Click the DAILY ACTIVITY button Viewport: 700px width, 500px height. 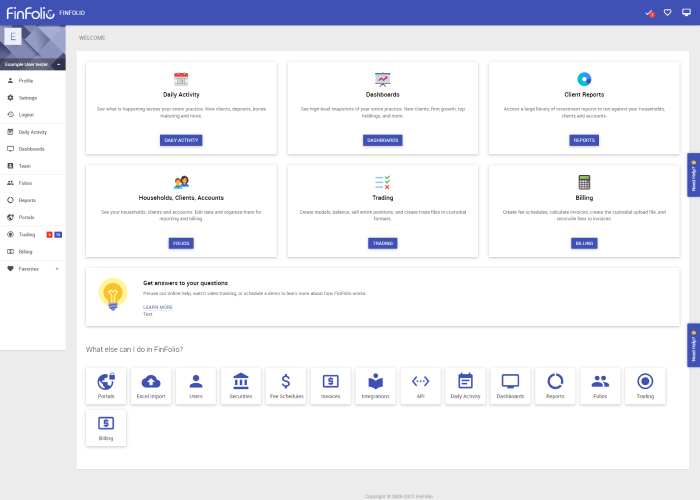point(181,140)
